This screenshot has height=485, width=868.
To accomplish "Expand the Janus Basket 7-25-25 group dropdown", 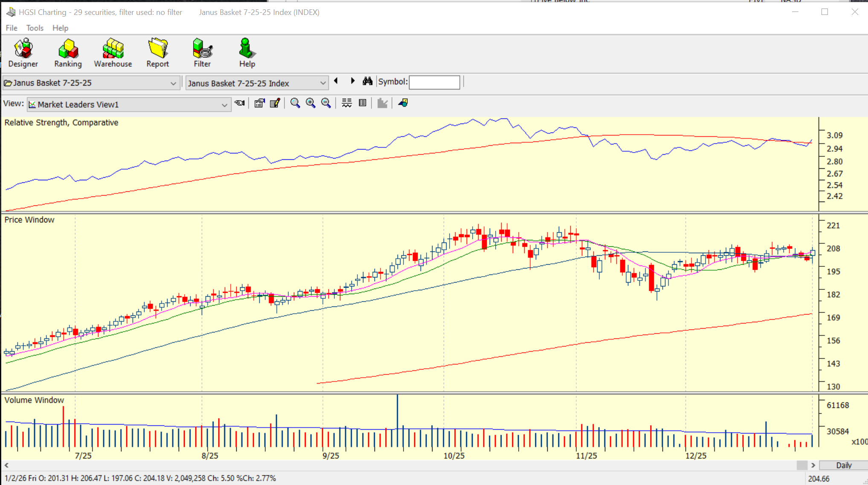I will 173,83.
